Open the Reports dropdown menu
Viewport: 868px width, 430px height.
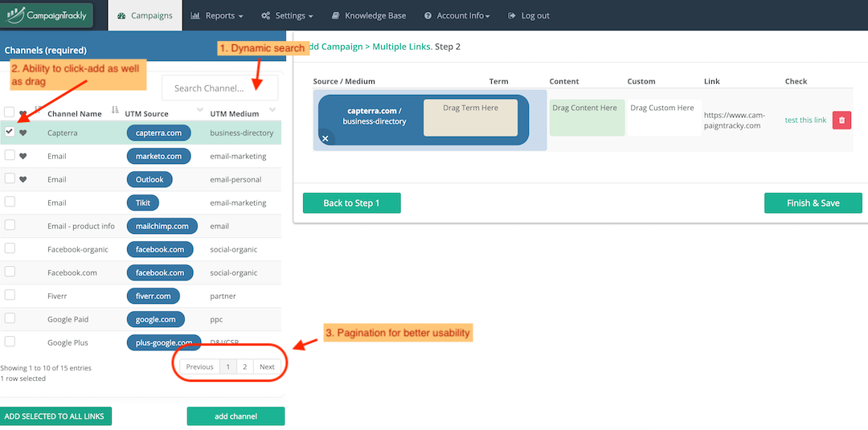[x=217, y=15]
